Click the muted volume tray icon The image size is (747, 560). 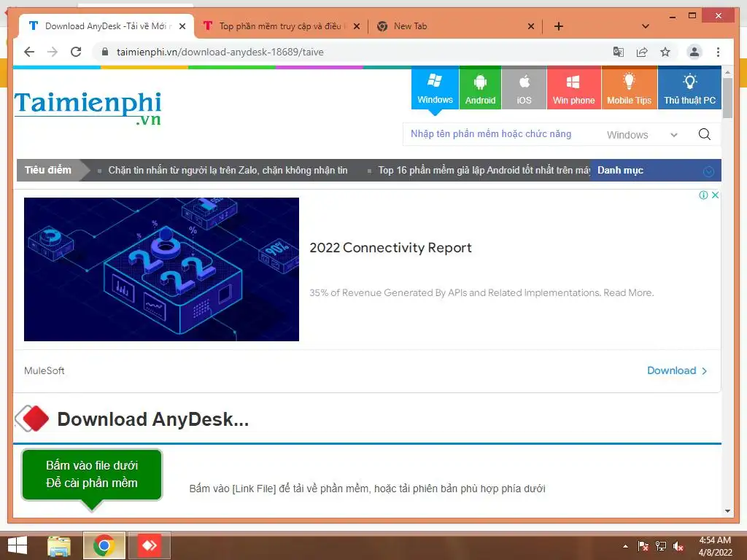[678, 546]
